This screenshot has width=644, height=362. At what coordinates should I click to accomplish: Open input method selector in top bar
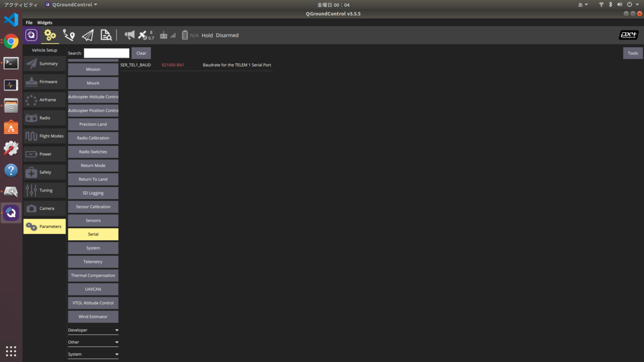coord(583,4)
